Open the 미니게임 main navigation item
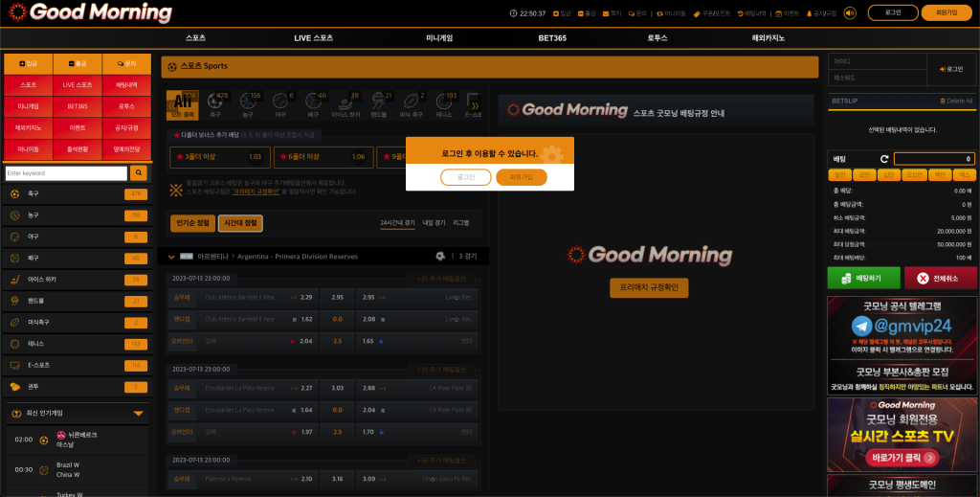980x497 pixels. pos(439,38)
